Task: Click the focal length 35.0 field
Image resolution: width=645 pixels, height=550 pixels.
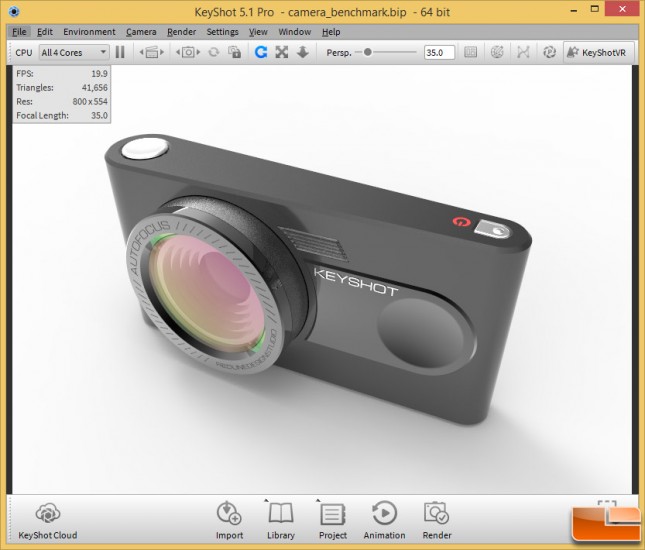Action: (x=439, y=53)
